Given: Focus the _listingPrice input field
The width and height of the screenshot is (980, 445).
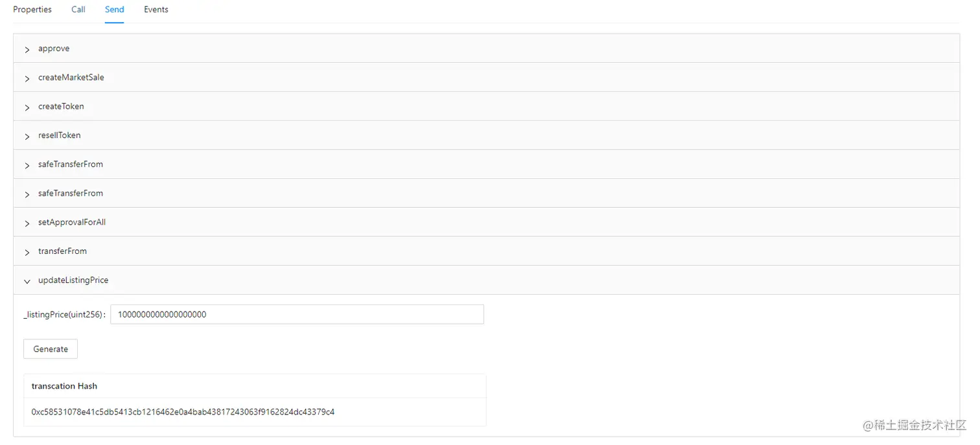Looking at the screenshot, I should pyautogui.click(x=297, y=314).
